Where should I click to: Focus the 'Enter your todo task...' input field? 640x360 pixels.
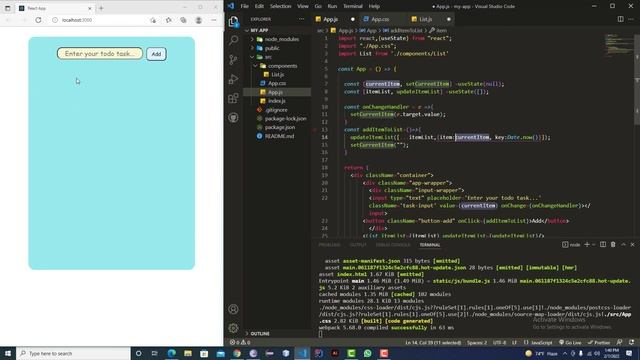[100, 53]
